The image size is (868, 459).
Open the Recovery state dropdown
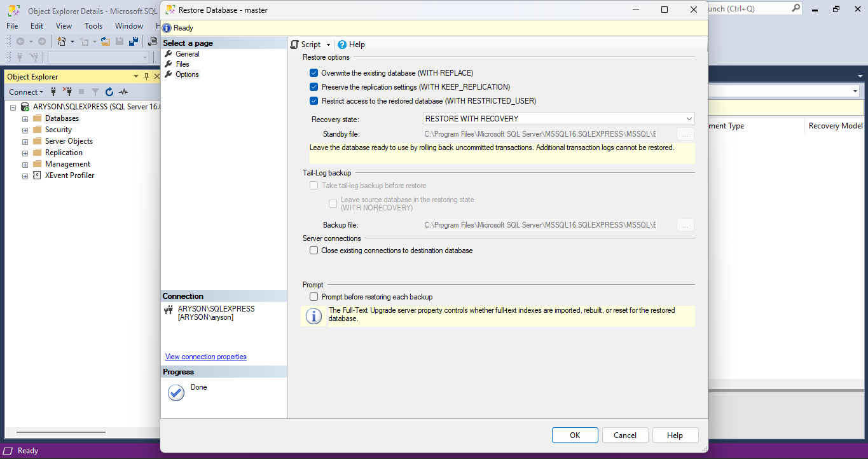[x=689, y=118]
